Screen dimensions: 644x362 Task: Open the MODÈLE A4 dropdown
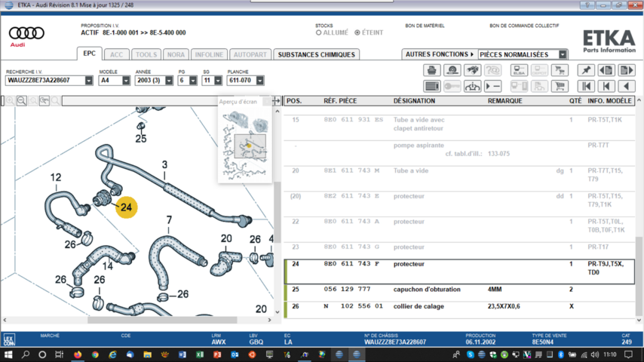[126, 81]
